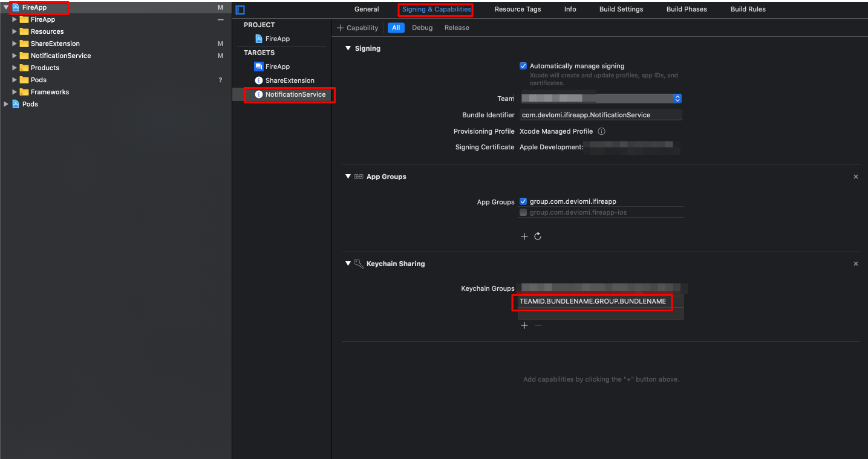Remove App Groups capability with X
868x459 pixels.
pyautogui.click(x=855, y=177)
